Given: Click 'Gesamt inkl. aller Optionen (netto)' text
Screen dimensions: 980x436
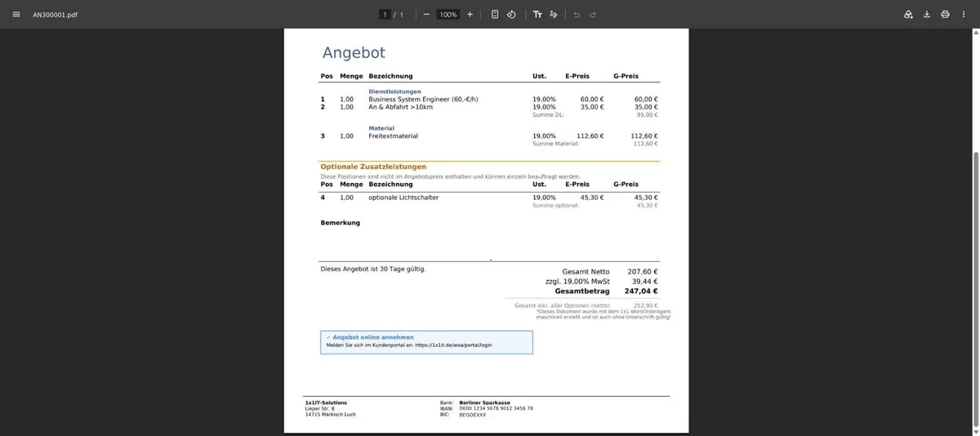Looking at the screenshot, I should coord(562,305).
